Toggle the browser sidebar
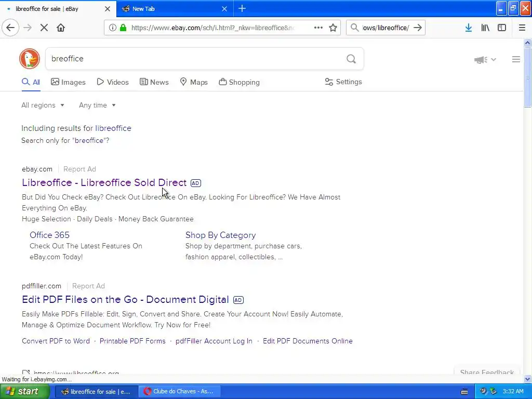The width and height of the screenshot is (532, 399). [502, 28]
